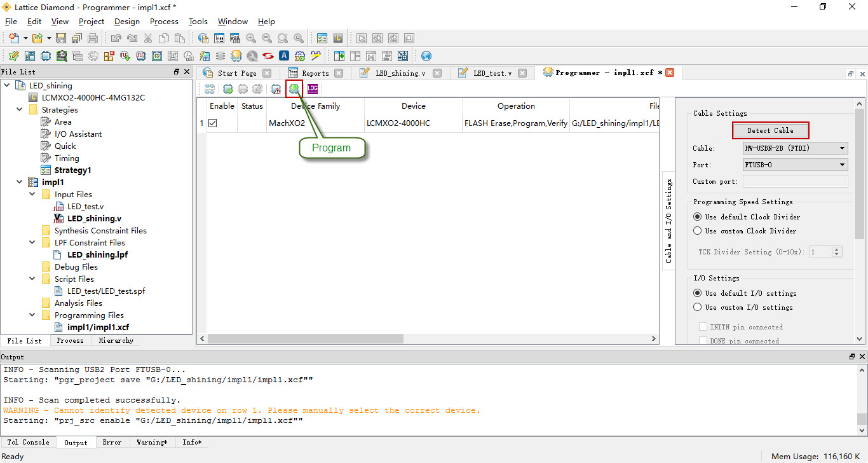Select Use default I/O settings

point(697,293)
